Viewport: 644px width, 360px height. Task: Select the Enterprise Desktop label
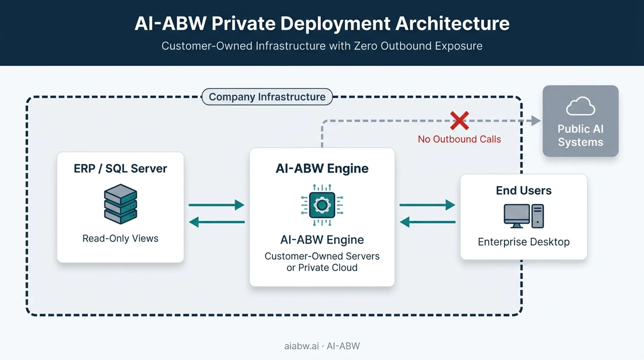point(524,242)
